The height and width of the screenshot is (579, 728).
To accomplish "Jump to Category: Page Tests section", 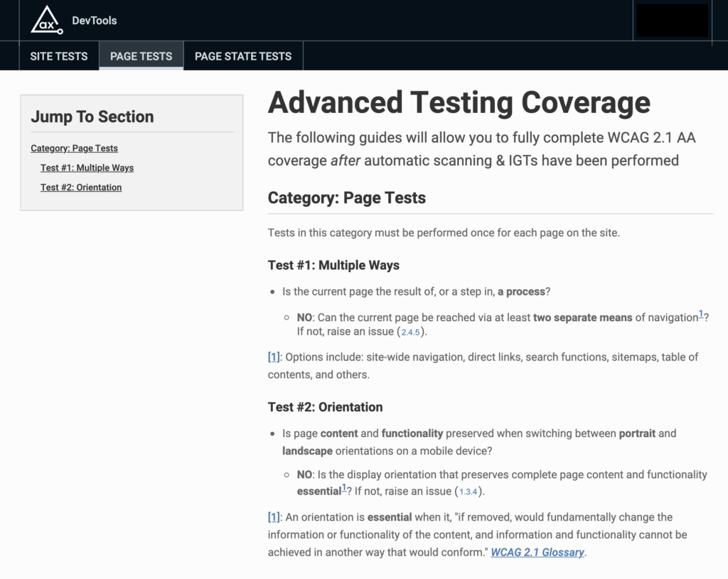I will click(75, 148).
